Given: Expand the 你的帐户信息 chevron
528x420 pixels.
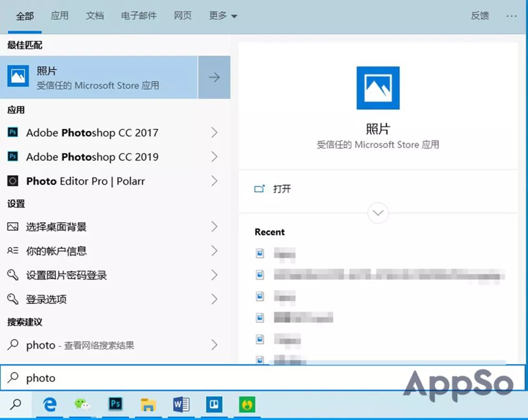Looking at the screenshot, I should coord(214,251).
